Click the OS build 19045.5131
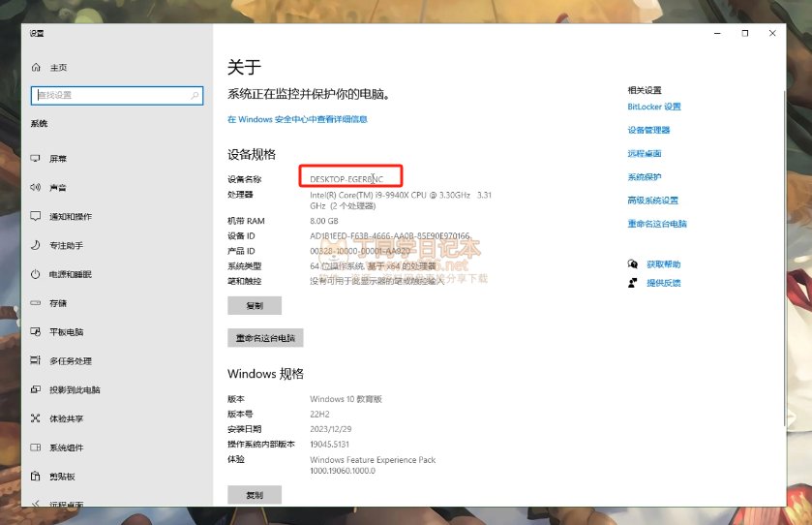812x525 pixels. click(329, 445)
